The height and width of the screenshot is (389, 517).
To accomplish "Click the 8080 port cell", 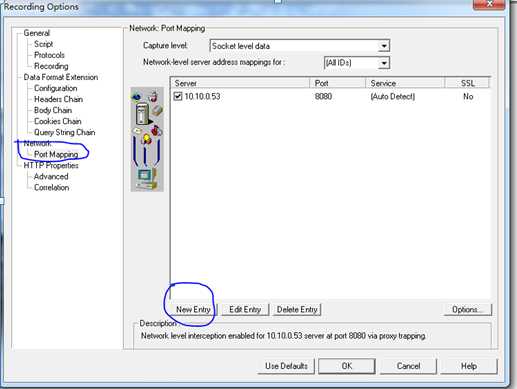I will pyautogui.click(x=323, y=96).
